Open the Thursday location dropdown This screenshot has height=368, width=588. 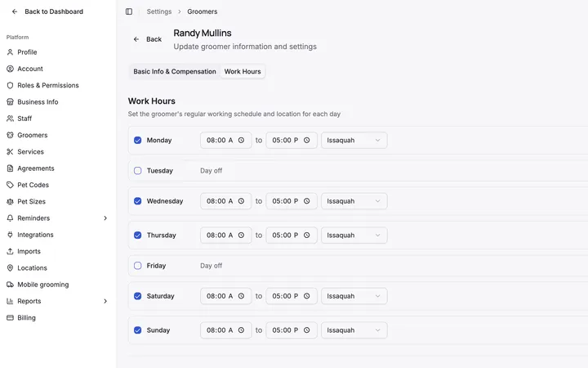[354, 235]
